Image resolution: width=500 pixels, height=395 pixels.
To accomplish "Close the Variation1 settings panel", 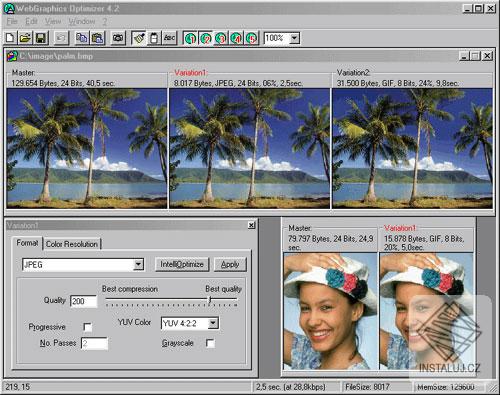I will (x=252, y=225).
